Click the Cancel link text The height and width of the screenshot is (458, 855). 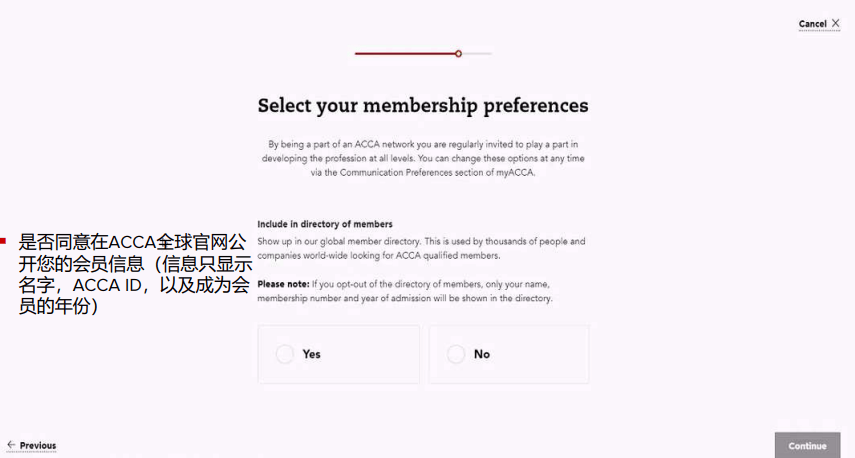[812, 24]
